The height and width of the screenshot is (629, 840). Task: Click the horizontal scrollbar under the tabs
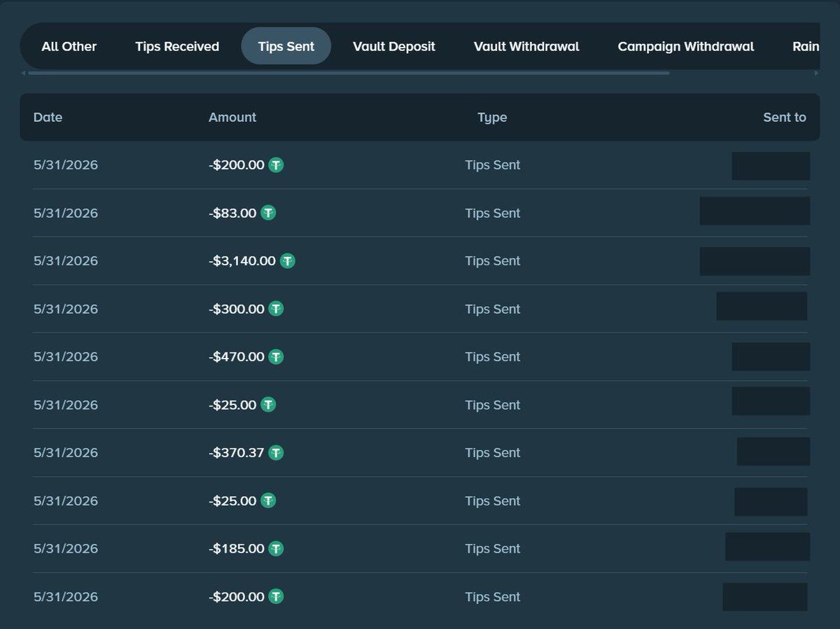(349, 72)
